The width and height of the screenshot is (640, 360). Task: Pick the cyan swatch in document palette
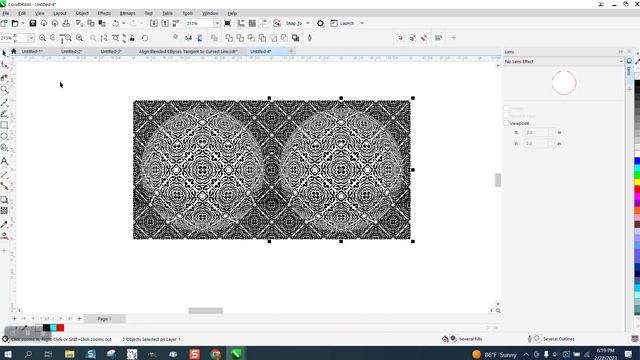pyautogui.click(x=53, y=328)
